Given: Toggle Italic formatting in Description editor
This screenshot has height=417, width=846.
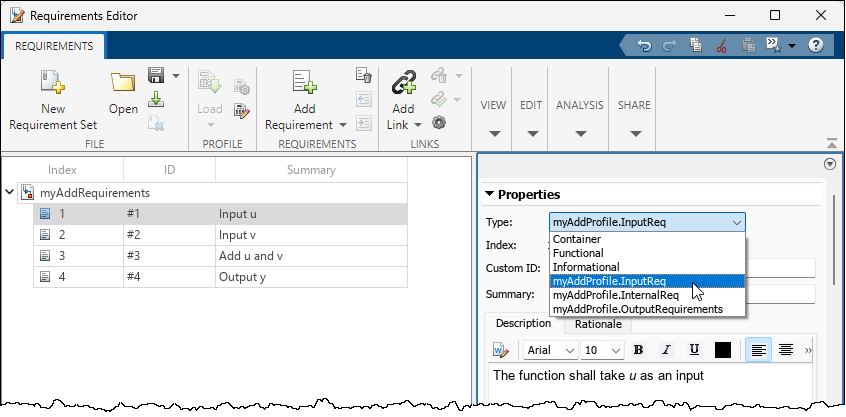Looking at the screenshot, I should click(x=666, y=350).
